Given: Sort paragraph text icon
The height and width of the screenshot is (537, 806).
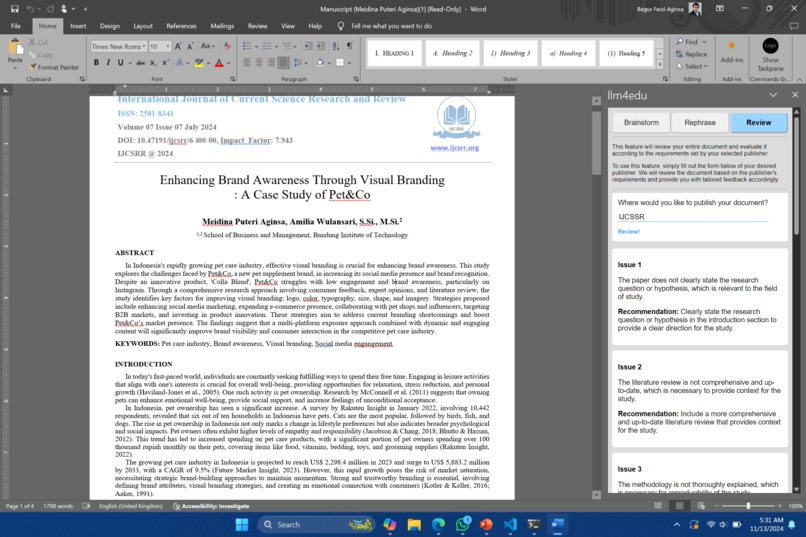Looking at the screenshot, I should pos(336,46).
